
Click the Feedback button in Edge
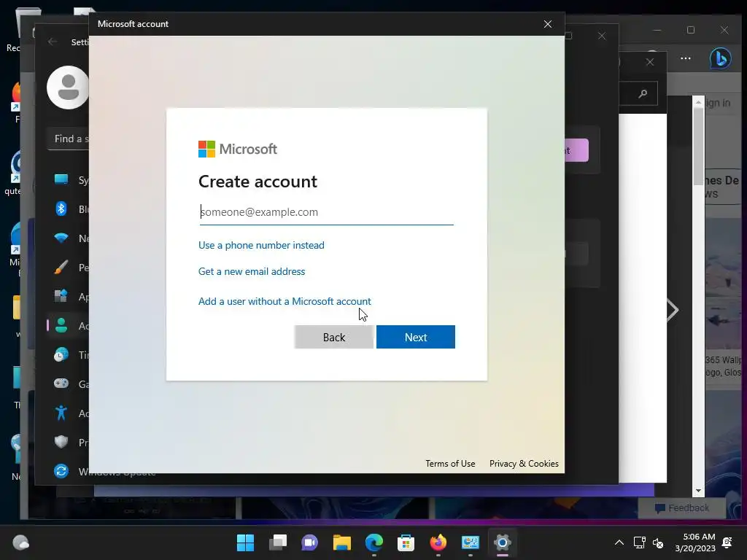point(682,508)
